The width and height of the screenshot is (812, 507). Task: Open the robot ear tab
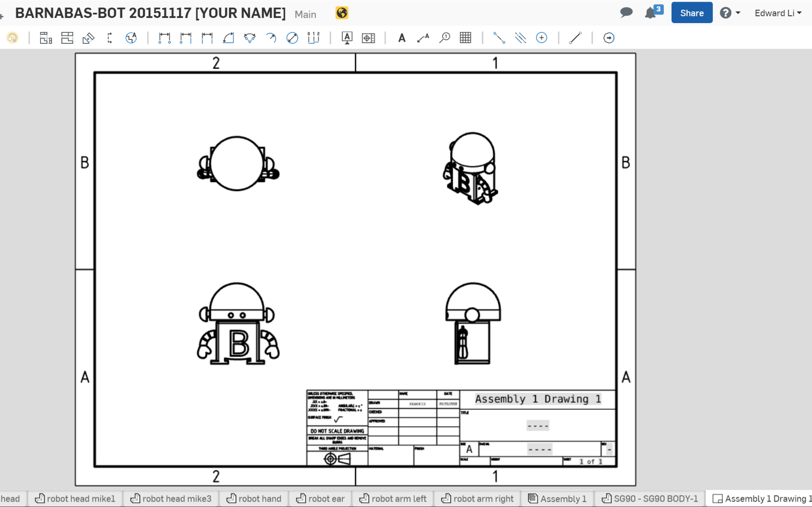tap(321, 499)
